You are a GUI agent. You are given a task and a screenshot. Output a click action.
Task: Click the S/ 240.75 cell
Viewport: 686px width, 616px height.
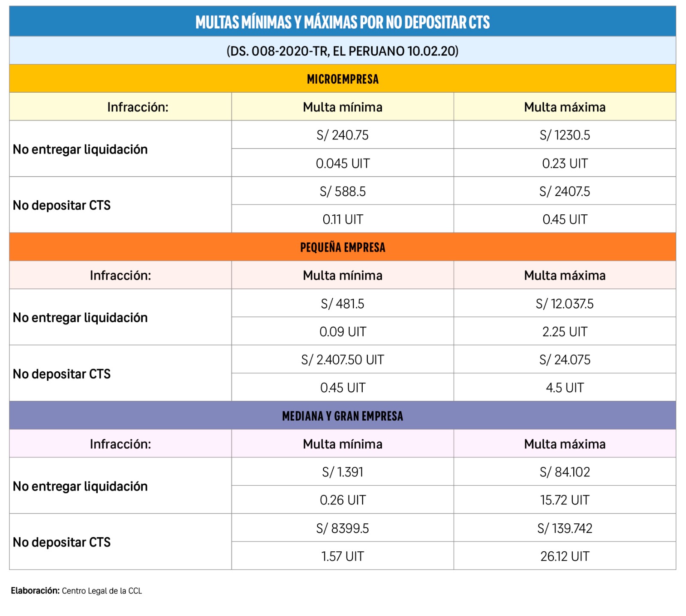(343, 135)
